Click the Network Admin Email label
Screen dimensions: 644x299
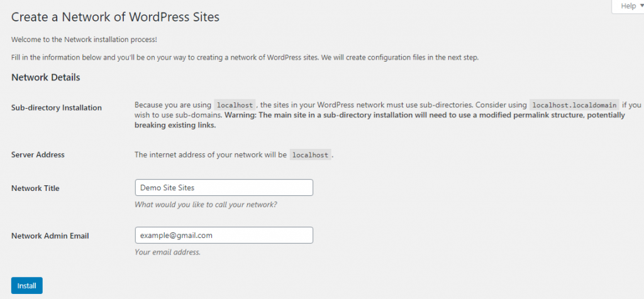(x=50, y=236)
